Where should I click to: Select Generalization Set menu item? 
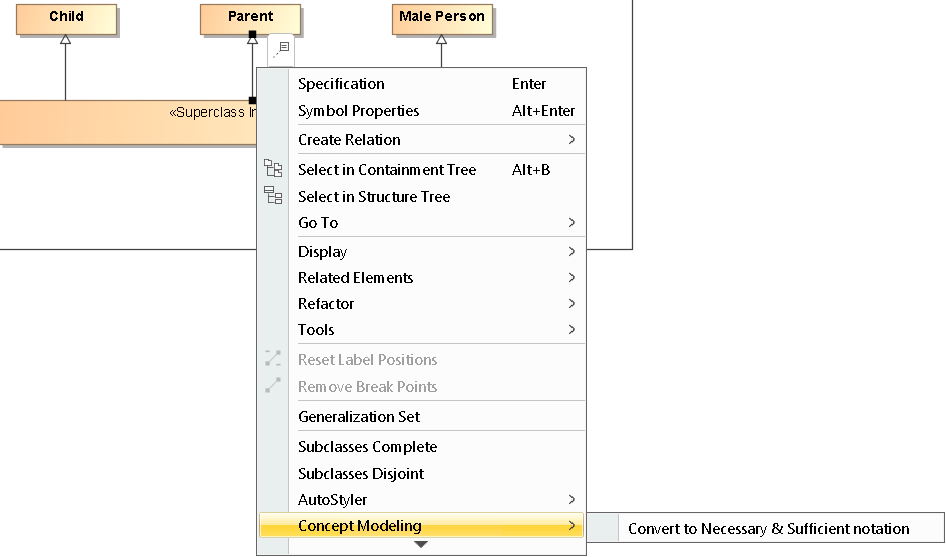(x=359, y=417)
